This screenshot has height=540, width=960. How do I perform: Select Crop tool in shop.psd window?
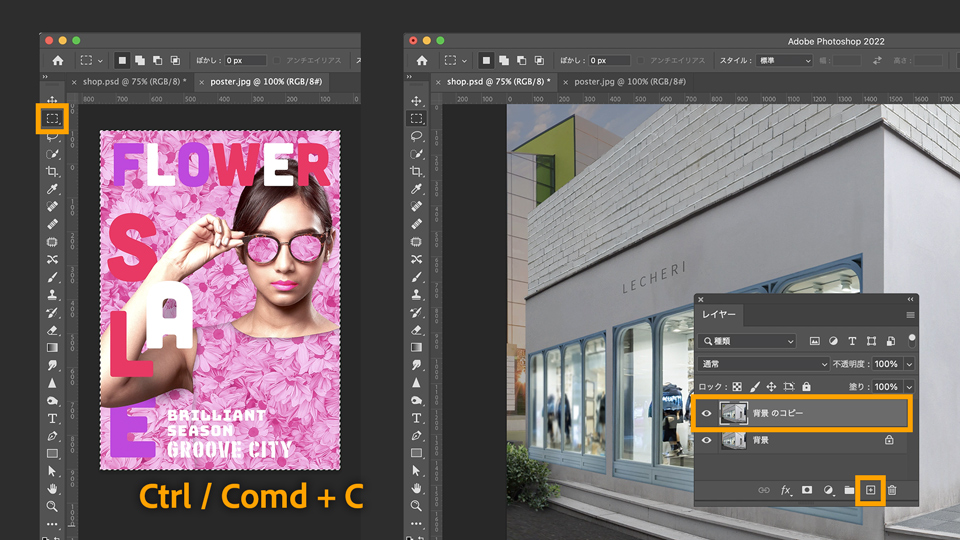[x=416, y=171]
